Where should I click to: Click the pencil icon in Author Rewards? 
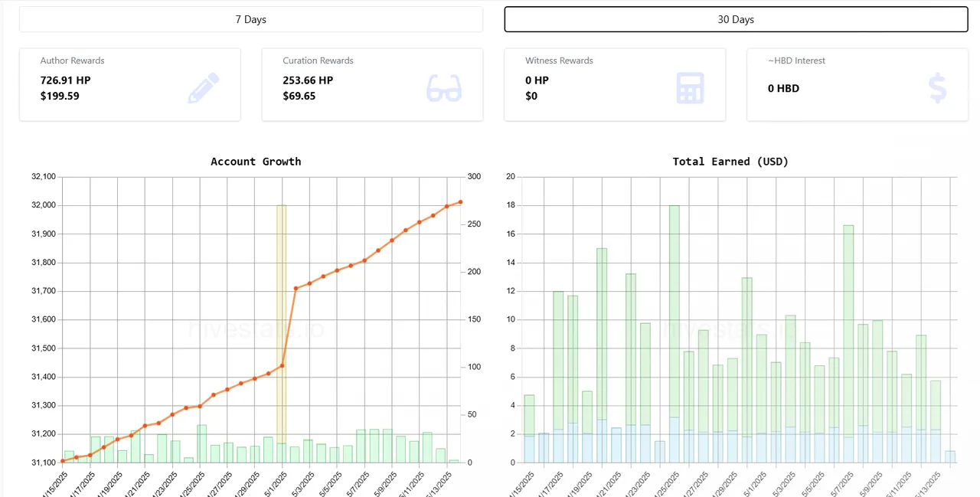204,88
